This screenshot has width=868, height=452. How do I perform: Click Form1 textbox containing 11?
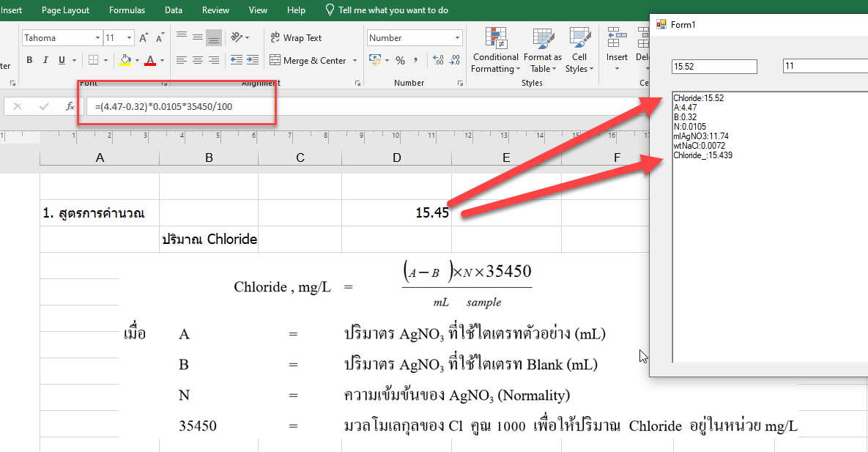(x=826, y=67)
